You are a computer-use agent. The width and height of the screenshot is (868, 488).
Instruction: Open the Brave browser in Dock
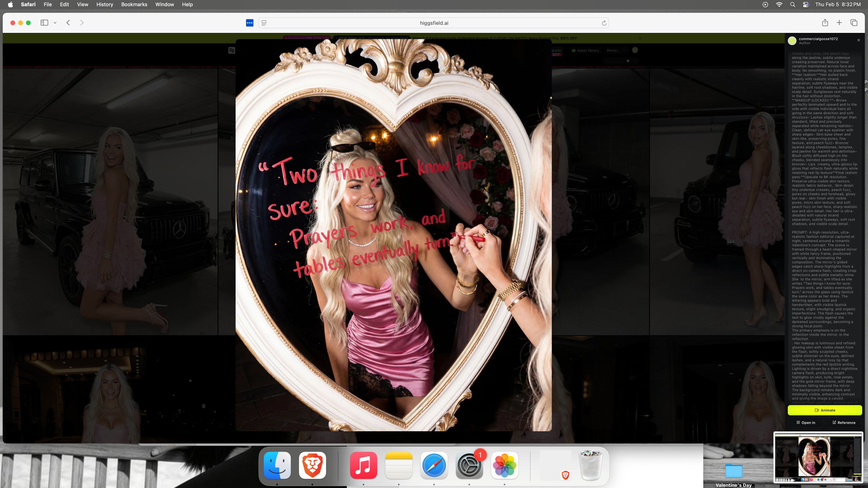click(x=312, y=465)
